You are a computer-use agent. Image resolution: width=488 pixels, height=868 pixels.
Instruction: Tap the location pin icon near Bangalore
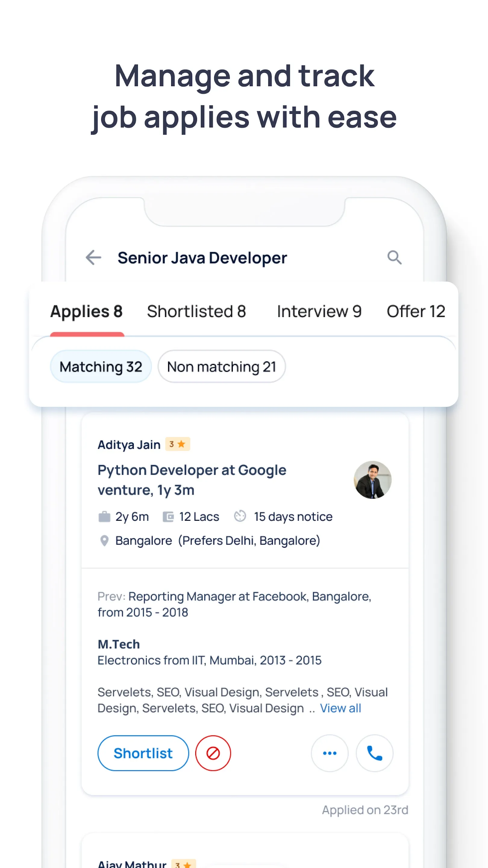coord(105,541)
